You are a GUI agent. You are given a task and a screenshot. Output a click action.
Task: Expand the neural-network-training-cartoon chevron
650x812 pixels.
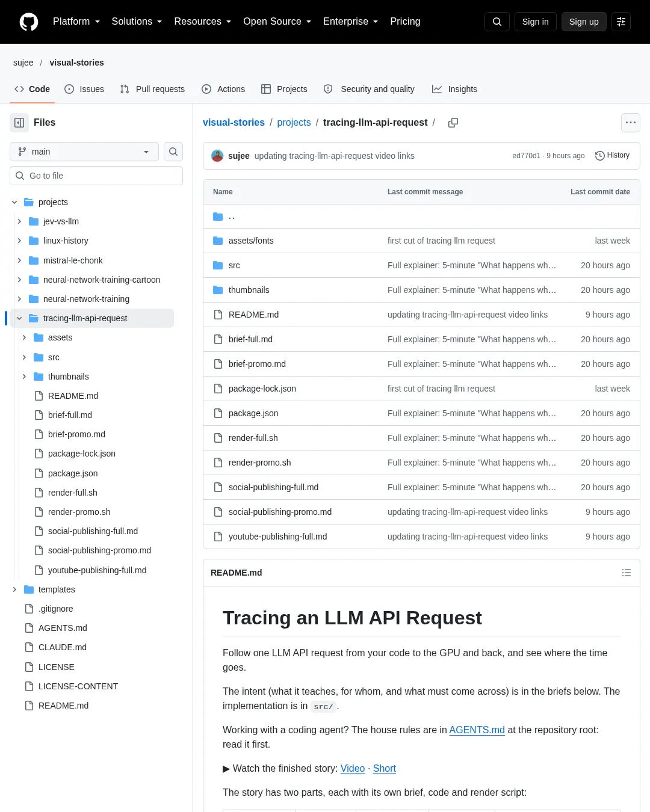[x=19, y=280]
